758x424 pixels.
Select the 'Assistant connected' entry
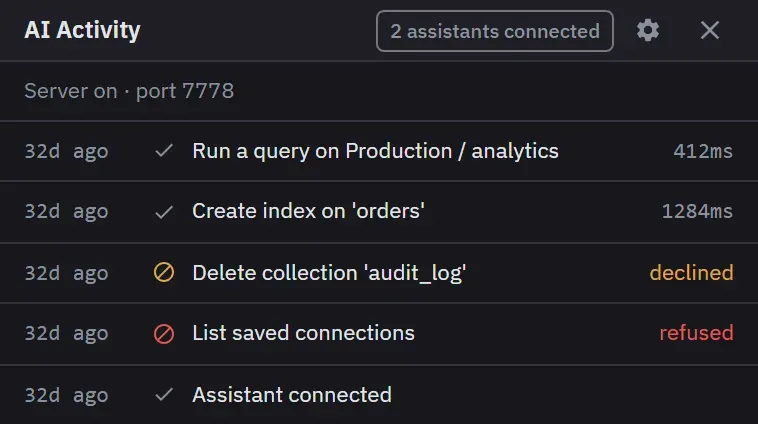click(379, 395)
